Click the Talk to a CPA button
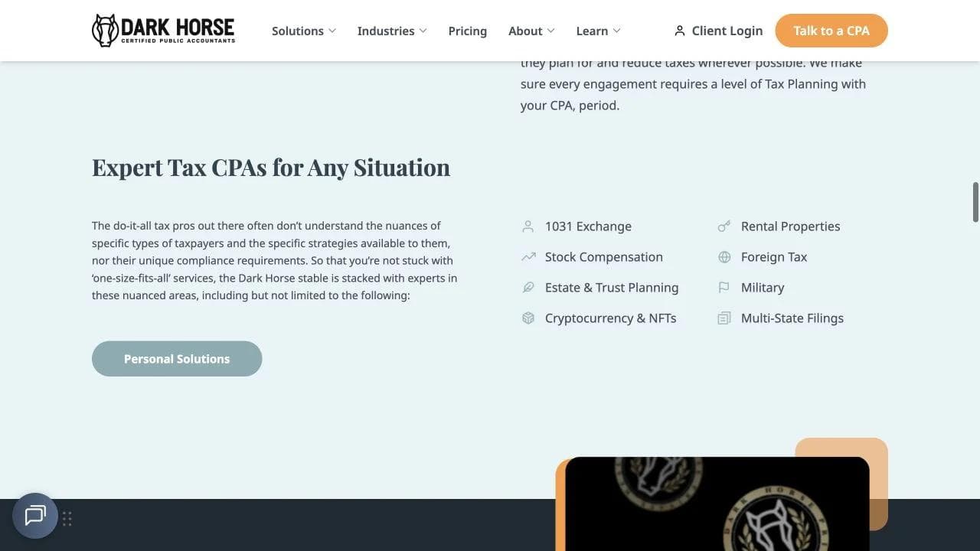This screenshot has height=551, width=980. [831, 31]
